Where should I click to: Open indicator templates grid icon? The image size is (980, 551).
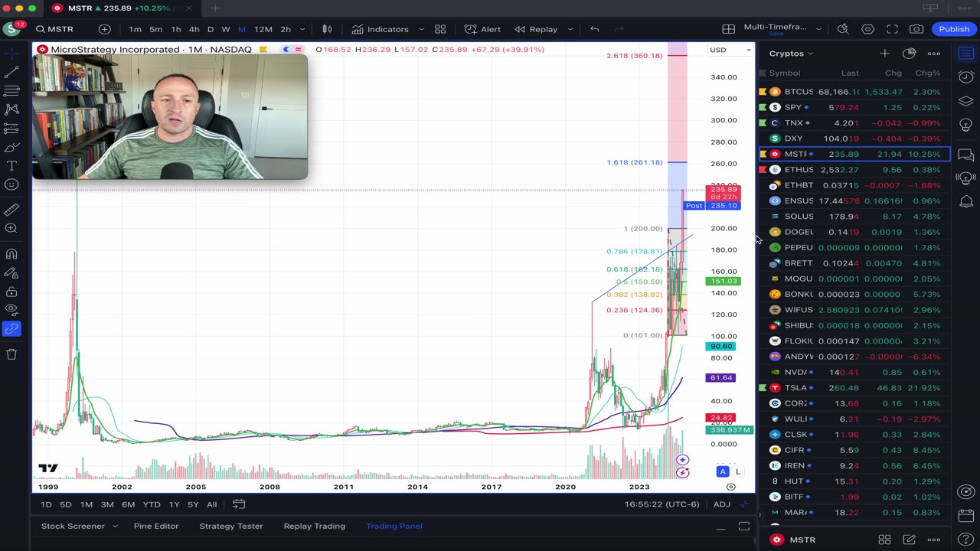(440, 29)
